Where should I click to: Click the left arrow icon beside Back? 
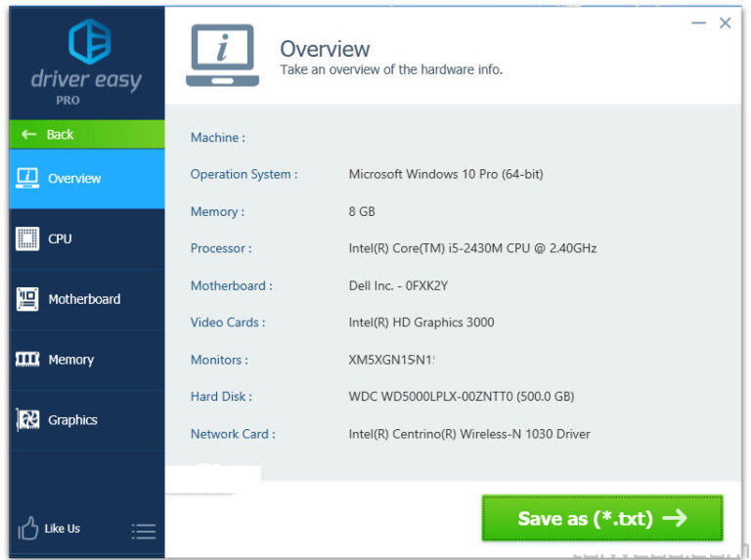pyautogui.click(x=29, y=135)
